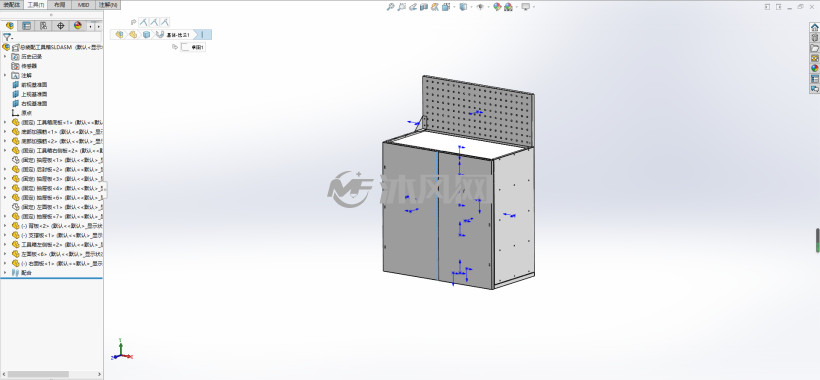Image resolution: width=820 pixels, height=380 pixels.
Task: Select the 草图1 sketch breadcrumb item
Action: click(x=193, y=47)
